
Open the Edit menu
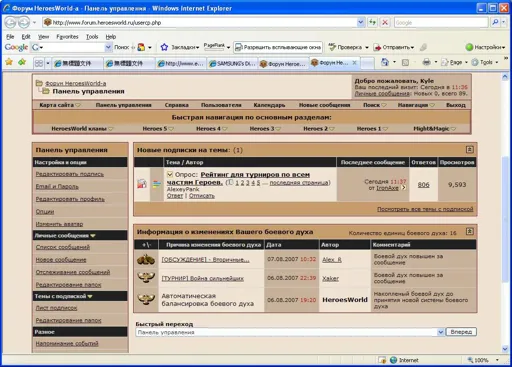coord(26,37)
